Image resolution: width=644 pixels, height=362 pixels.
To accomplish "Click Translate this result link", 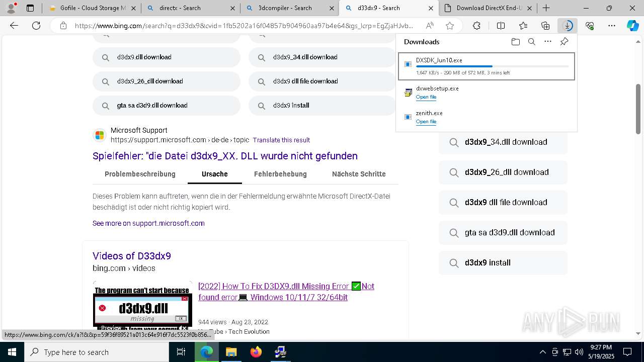I will pos(281,140).
